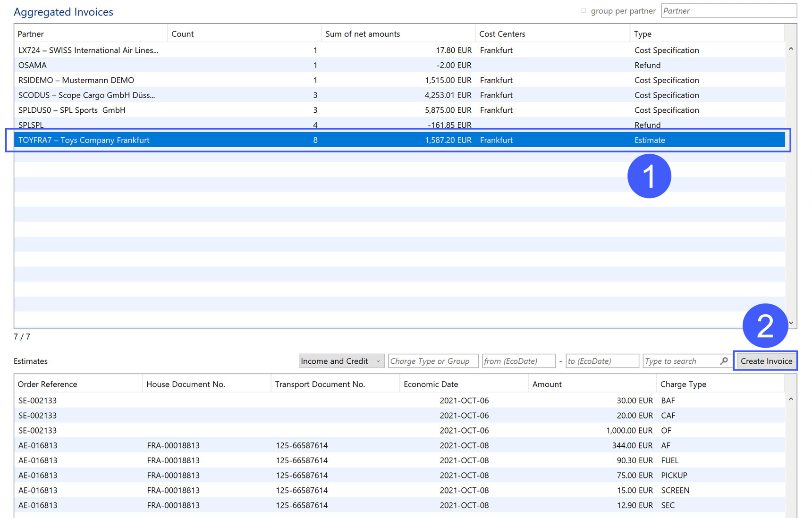
Task: Click the scroll-up arrow of the Estimates table
Action: [x=790, y=399]
